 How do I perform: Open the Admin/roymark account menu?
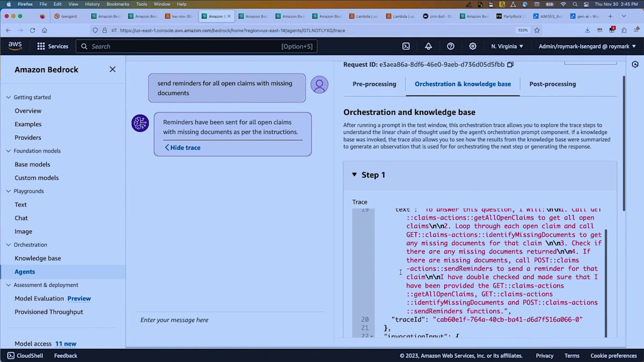coord(588,46)
